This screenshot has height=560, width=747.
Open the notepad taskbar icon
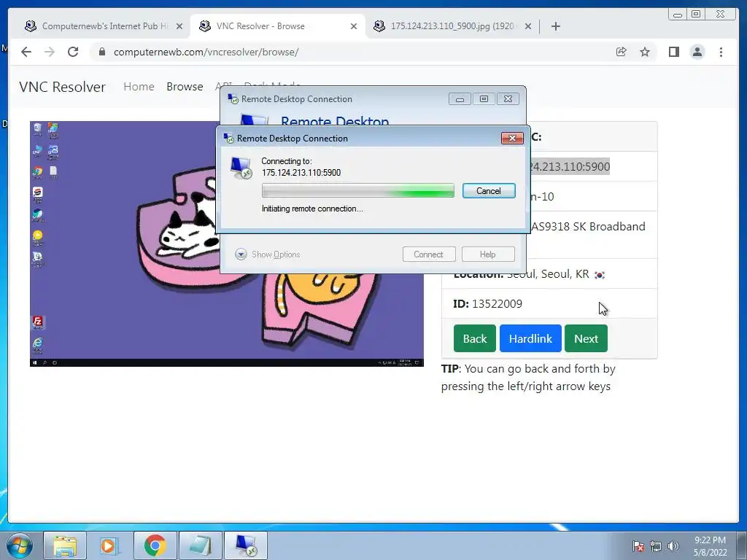(200, 545)
